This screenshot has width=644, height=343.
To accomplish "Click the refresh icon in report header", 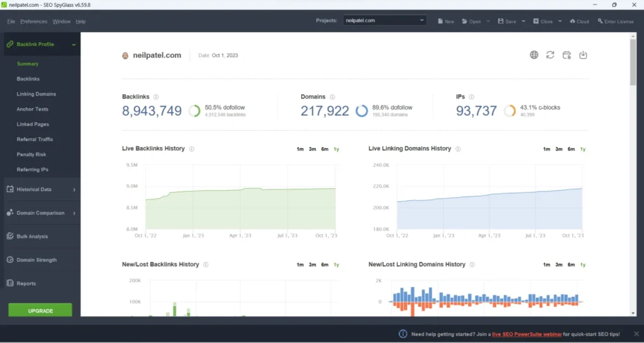I will pyautogui.click(x=550, y=55).
